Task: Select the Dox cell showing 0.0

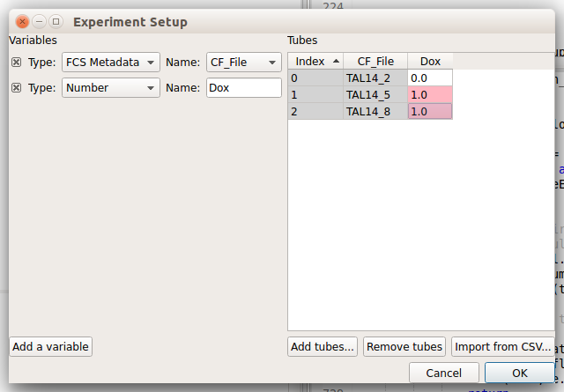Action: (430, 78)
